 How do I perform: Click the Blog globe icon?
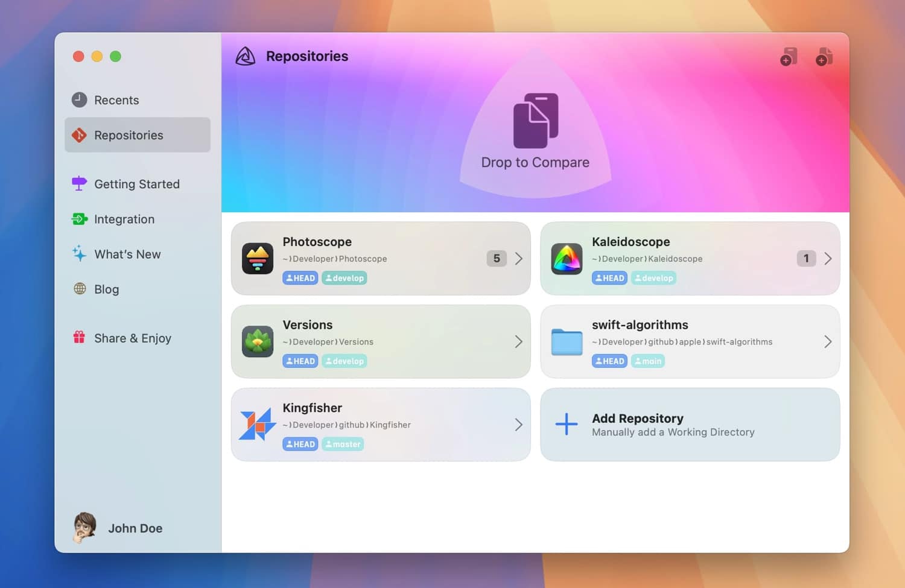(x=80, y=288)
